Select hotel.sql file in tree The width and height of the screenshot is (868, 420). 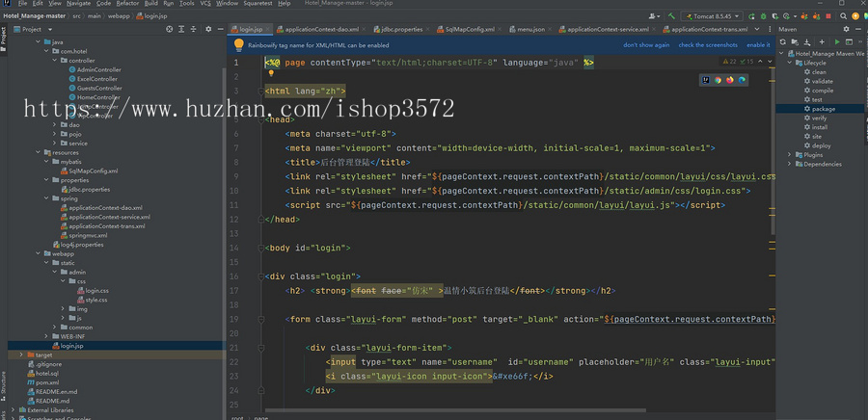(x=46, y=373)
